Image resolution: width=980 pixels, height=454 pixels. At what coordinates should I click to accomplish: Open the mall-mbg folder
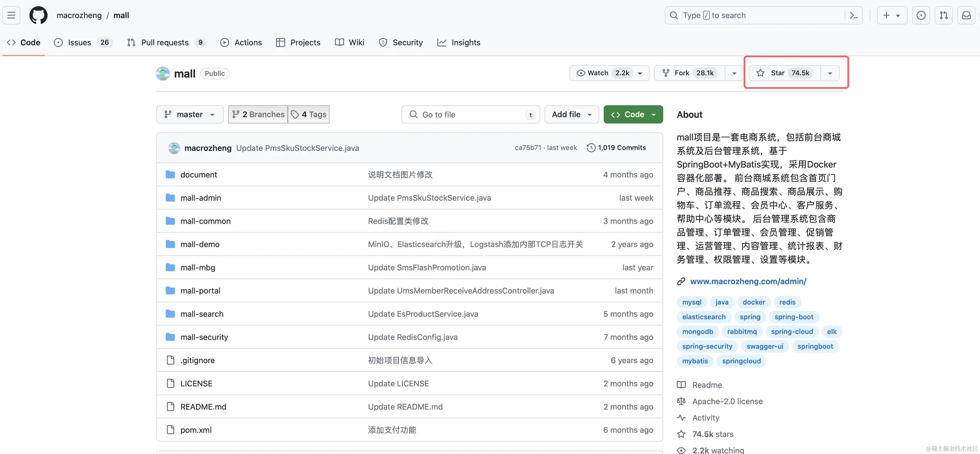click(x=197, y=268)
